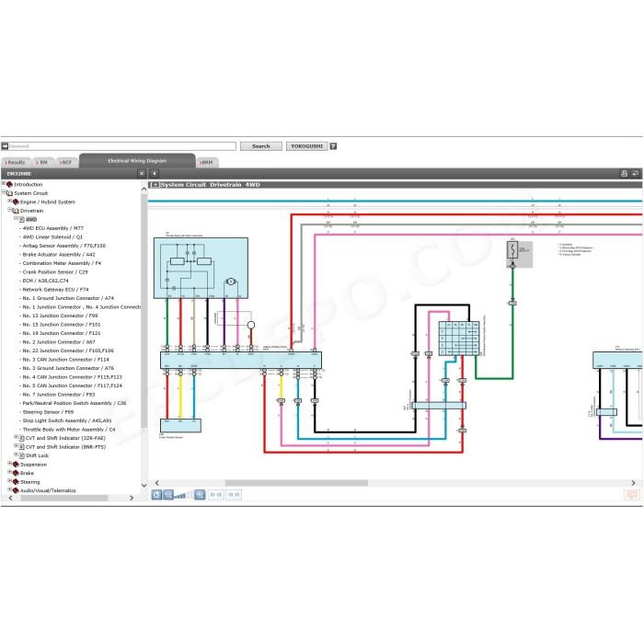644x644 pixels.
Task: Click the YOKOGUSHI button
Action: (306, 146)
